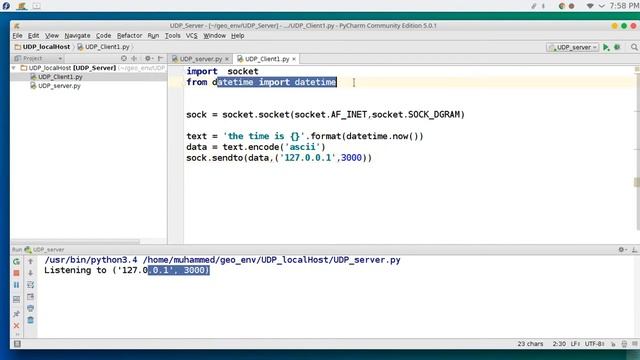
Task: Close the UDP_server.py editor tab
Action: [x=227, y=59]
